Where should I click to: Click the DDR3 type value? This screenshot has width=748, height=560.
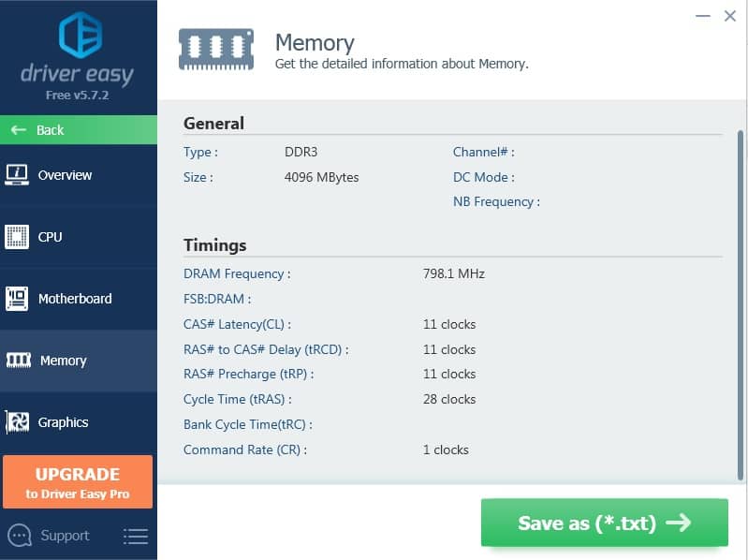click(x=301, y=152)
